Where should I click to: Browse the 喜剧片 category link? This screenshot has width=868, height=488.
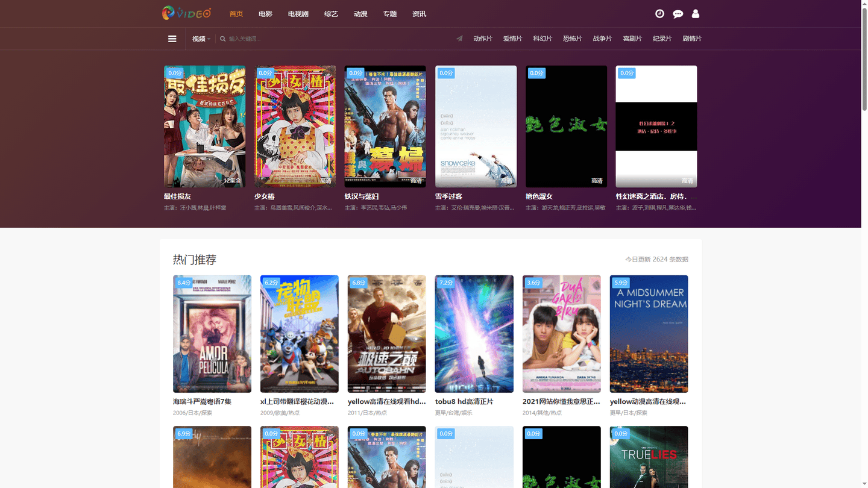[632, 39]
